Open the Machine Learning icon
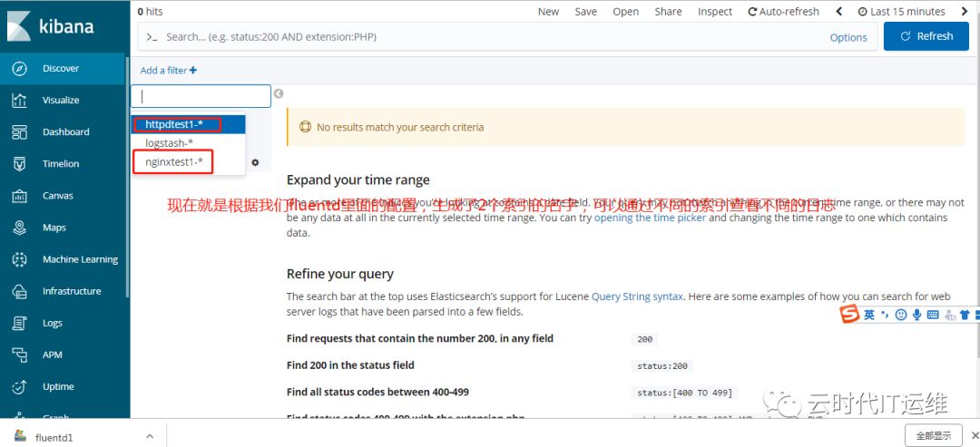 tap(19, 259)
